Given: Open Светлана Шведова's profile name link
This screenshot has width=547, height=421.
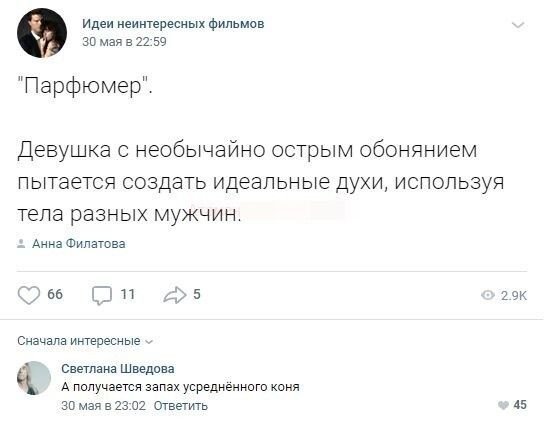Looking at the screenshot, I should (118, 369).
